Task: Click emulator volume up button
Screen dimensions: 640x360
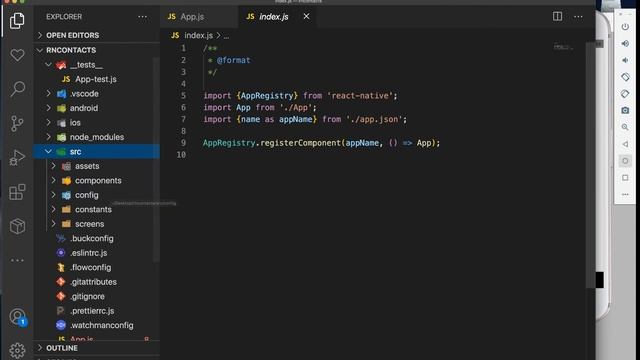Action: [625, 44]
